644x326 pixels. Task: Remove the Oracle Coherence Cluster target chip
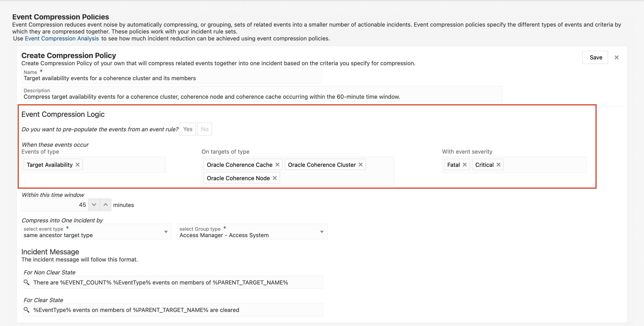(360, 165)
